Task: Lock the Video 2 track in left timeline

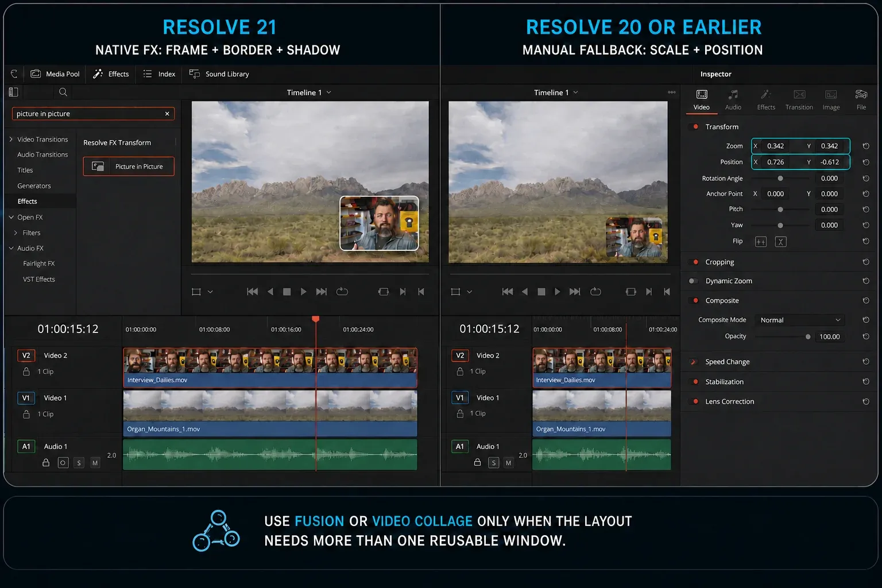Action: [26, 372]
